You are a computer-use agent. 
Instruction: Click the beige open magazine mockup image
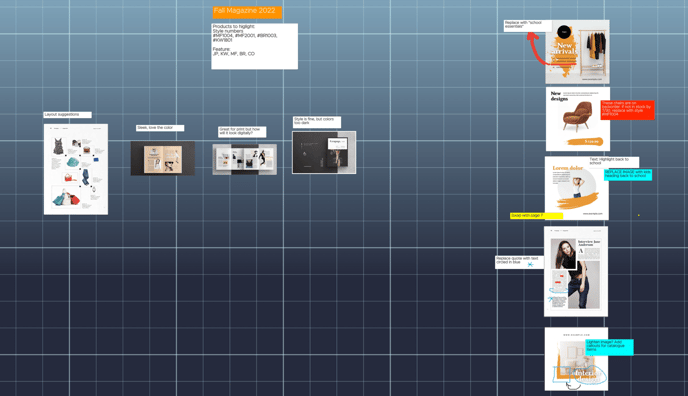tap(163, 158)
